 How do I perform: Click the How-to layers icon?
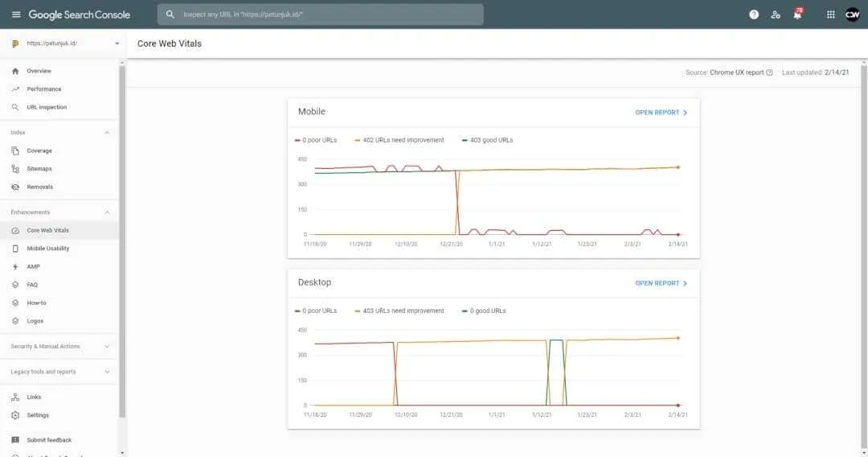[x=15, y=303]
